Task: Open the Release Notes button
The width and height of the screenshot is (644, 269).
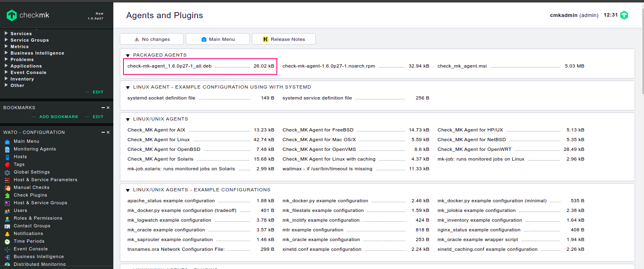Action: (x=284, y=39)
